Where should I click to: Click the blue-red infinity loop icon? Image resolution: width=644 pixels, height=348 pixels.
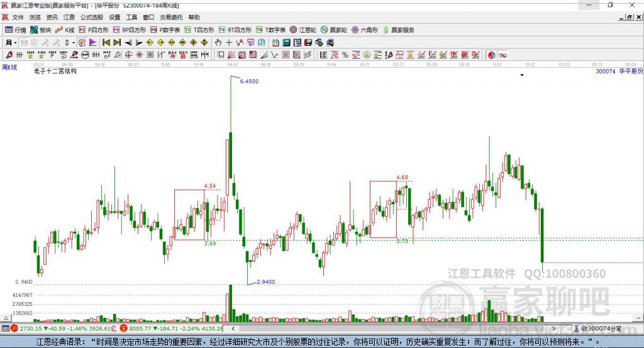[x=502, y=55]
